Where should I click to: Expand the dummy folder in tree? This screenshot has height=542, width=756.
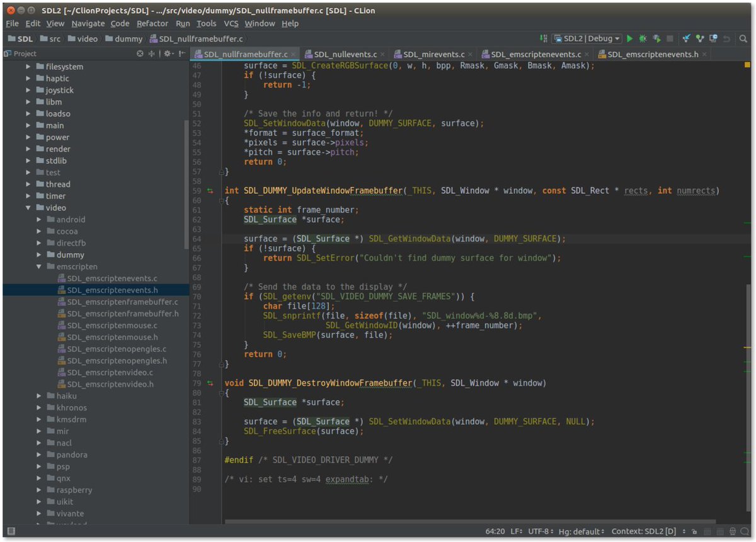click(39, 255)
